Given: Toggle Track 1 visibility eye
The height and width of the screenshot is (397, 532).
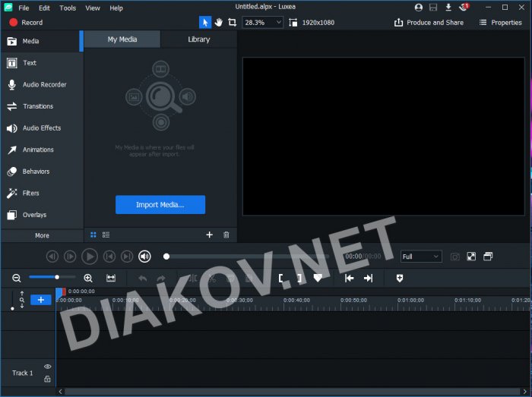Looking at the screenshot, I should tap(47, 367).
